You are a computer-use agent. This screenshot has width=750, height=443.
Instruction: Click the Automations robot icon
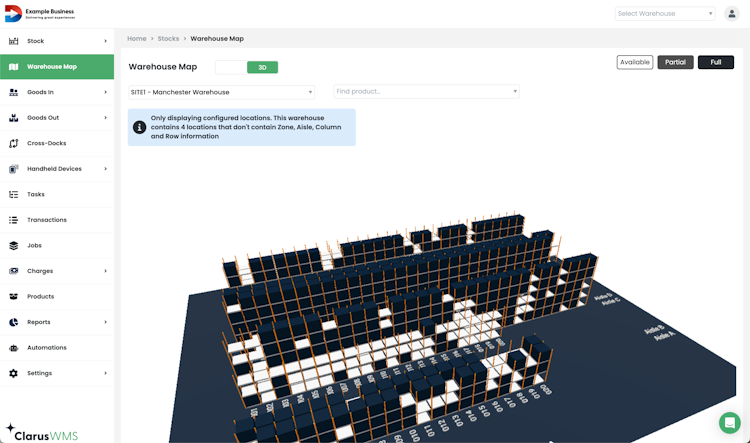coord(13,348)
